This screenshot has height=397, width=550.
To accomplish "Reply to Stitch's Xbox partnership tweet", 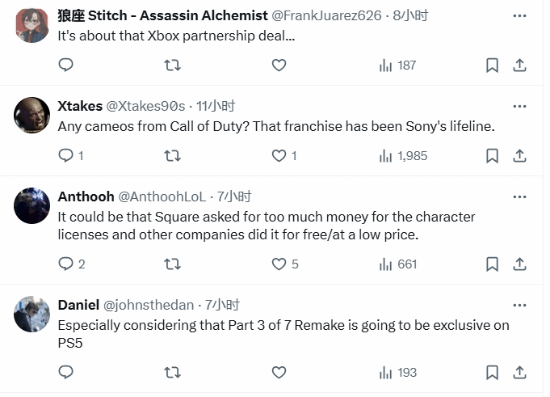I will (x=66, y=65).
